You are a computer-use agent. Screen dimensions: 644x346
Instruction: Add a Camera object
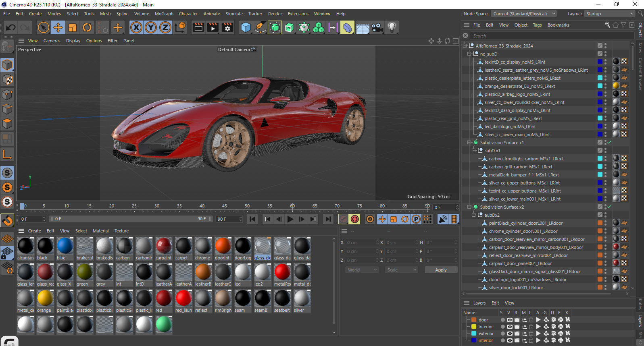click(377, 27)
